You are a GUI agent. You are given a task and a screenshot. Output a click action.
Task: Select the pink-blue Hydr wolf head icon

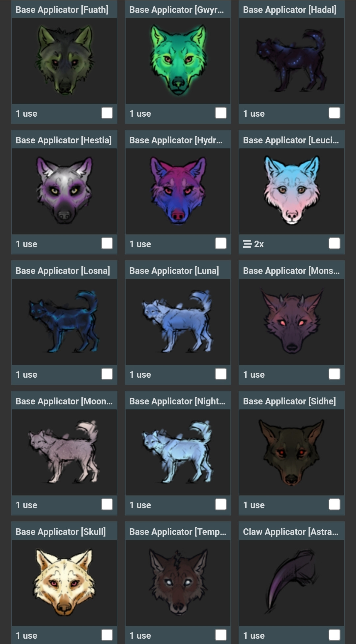(x=178, y=190)
